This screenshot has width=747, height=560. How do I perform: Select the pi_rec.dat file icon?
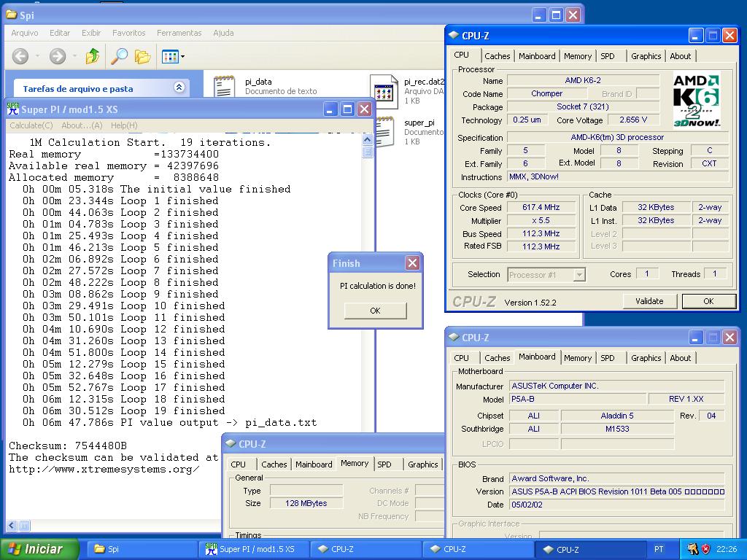tap(384, 90)
